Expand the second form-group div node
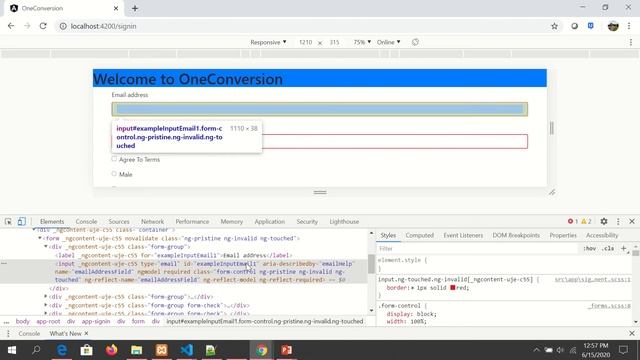 46,296
